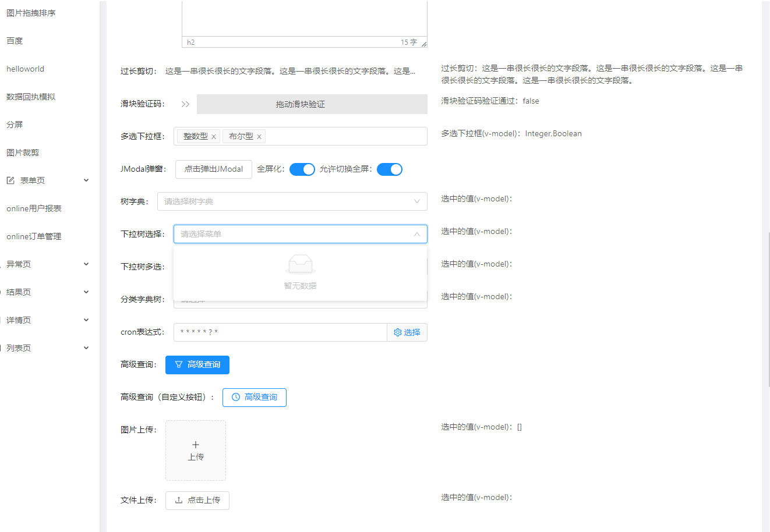The height and width of the screenshot is (532, 770).
Task: Toggle the 全屏化 switch
Action: pos(302,169)
